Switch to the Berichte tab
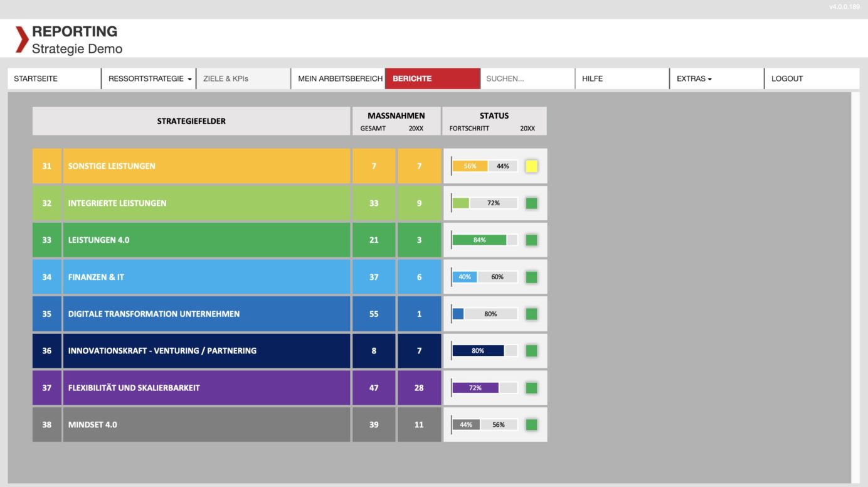Screen dimensions: 868x487 (x=432, y=78)
